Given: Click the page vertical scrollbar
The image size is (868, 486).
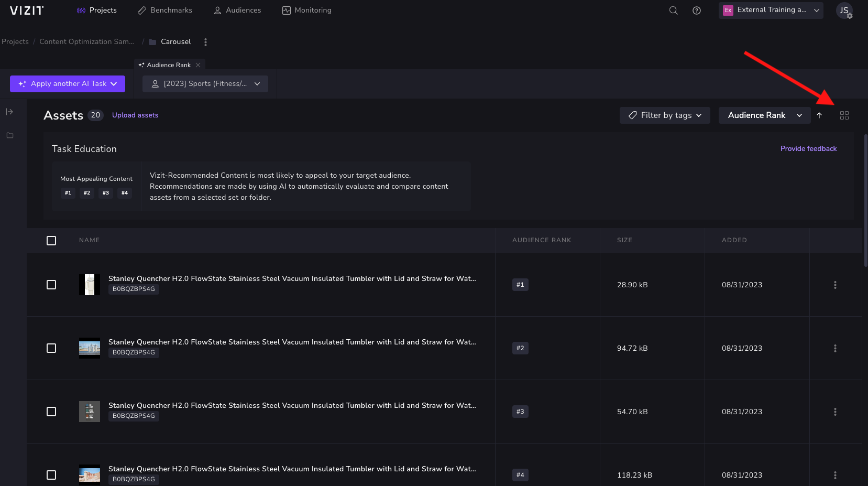Looking at the screenshot, I should pos(865,201).
